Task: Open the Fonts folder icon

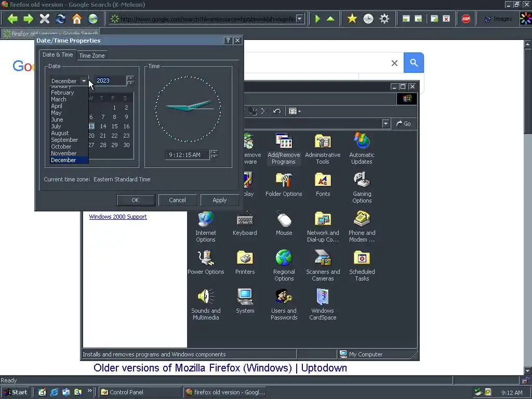Action: coord(323,185)
